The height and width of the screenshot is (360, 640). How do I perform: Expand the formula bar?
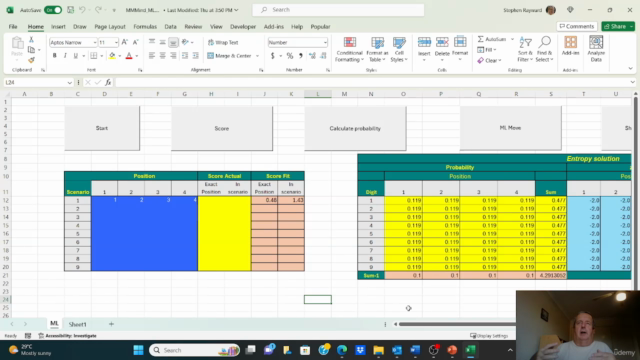(x=632, y=82)
